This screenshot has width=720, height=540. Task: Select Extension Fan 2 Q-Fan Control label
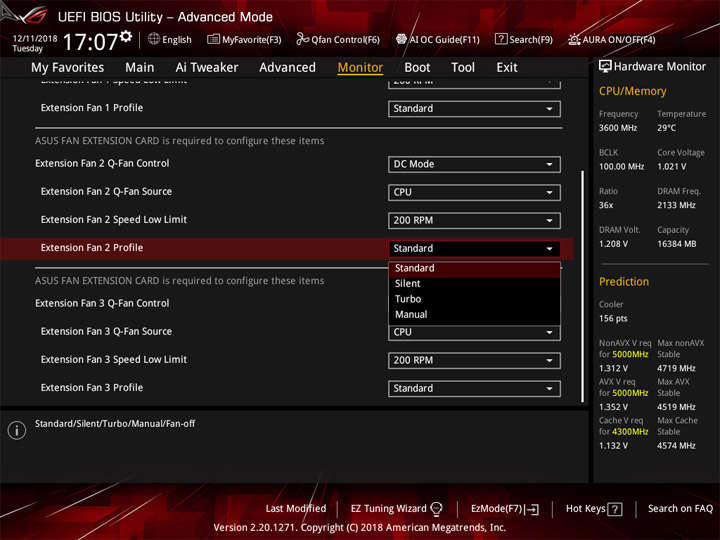coord(102,163)
